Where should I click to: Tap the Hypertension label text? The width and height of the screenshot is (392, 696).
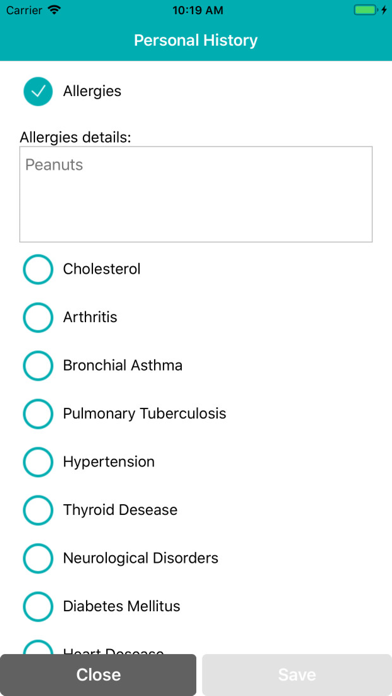click(109, 462)
